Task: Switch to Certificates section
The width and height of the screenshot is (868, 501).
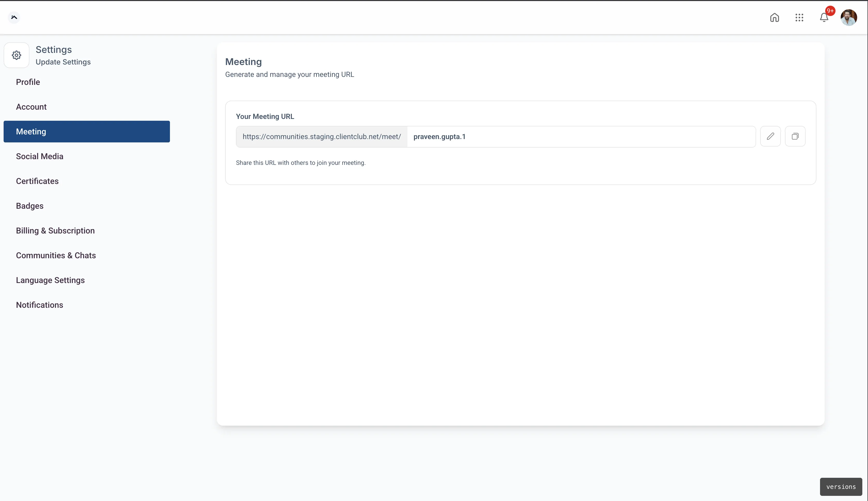Action: tap(37, 181)
